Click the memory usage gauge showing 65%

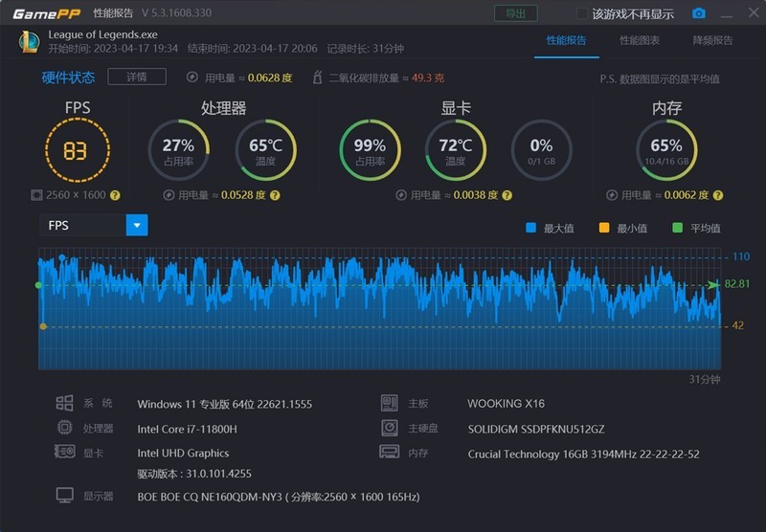pos(666,150)
